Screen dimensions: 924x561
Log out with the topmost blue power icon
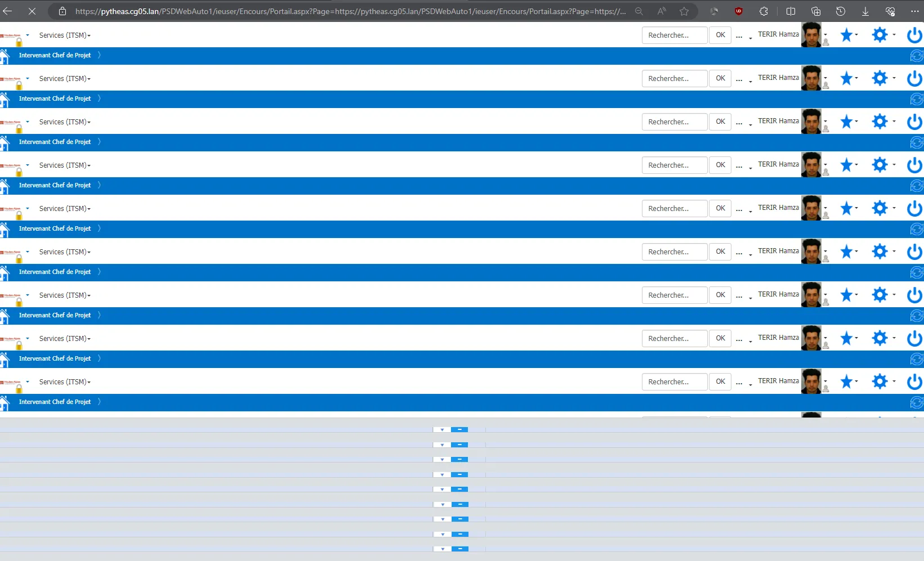pos(914,35)
